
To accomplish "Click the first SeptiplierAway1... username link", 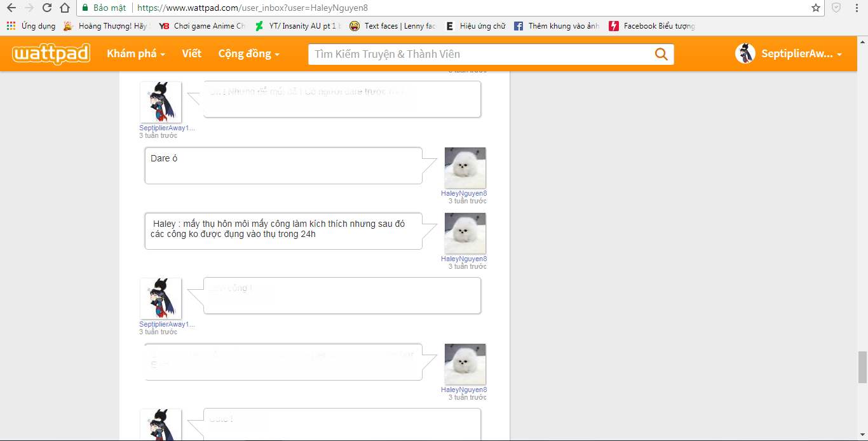I will 167,128.
